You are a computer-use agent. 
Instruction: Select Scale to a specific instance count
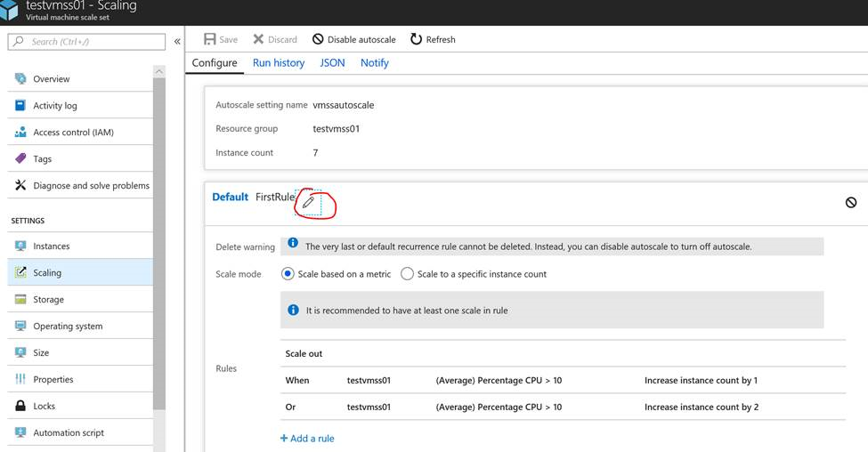click(x=407, y=274)
